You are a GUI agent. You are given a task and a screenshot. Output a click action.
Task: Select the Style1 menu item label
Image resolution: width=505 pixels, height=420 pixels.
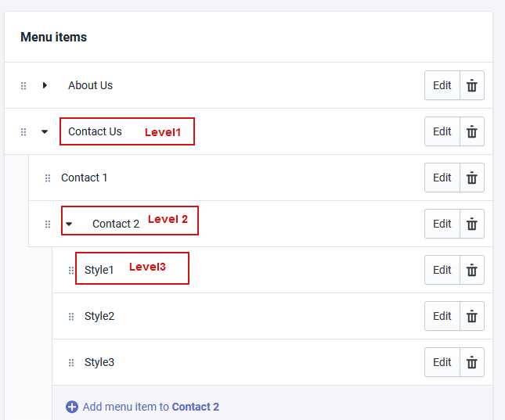[99, 270]
